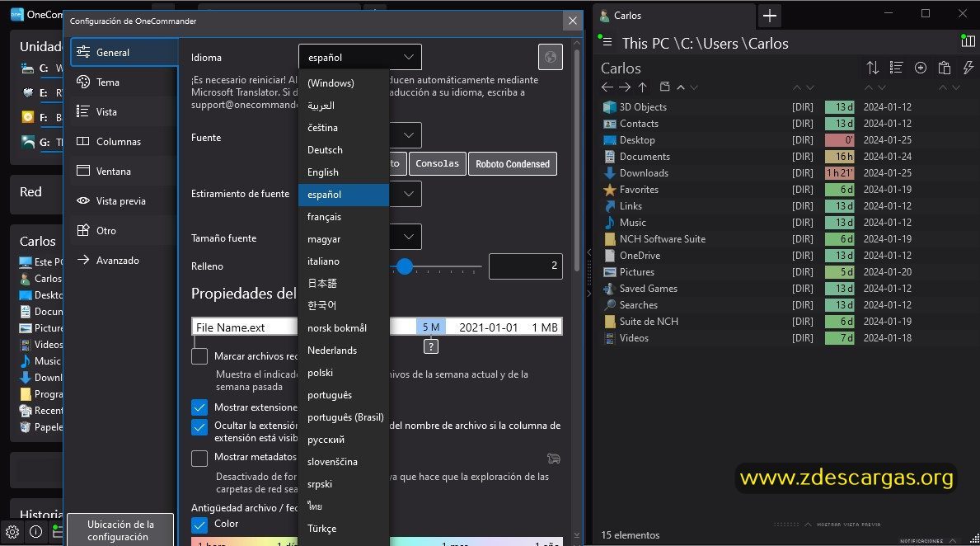
Task: Select (Windows) language option
Action: (x=344, y=83)
